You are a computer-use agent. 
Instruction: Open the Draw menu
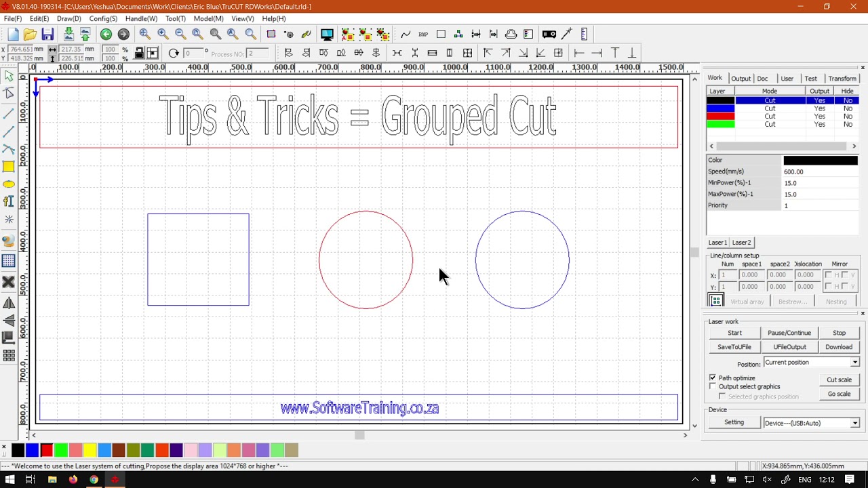click(x=68, y=19)
